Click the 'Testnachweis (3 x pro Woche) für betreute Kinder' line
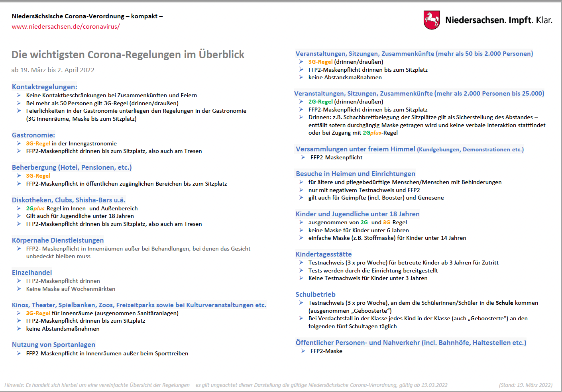The width and height of the screenshot is (562, 392). point(403,263)
